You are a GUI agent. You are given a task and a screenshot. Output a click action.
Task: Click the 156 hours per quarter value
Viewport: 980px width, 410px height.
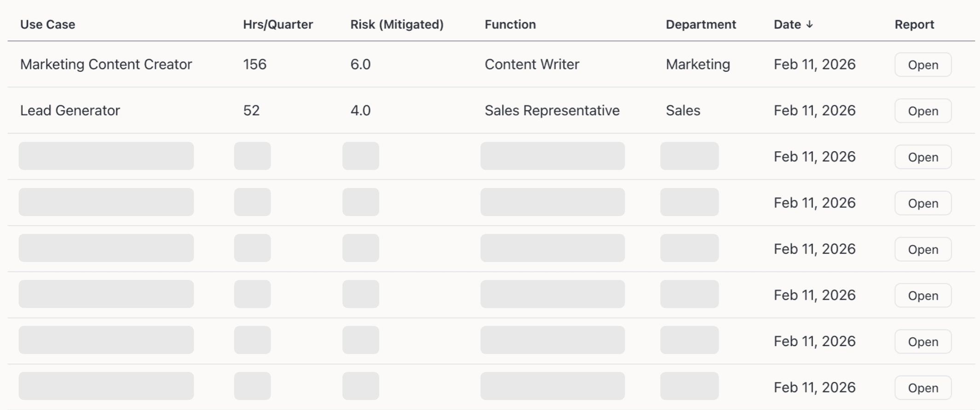(254, 64)
